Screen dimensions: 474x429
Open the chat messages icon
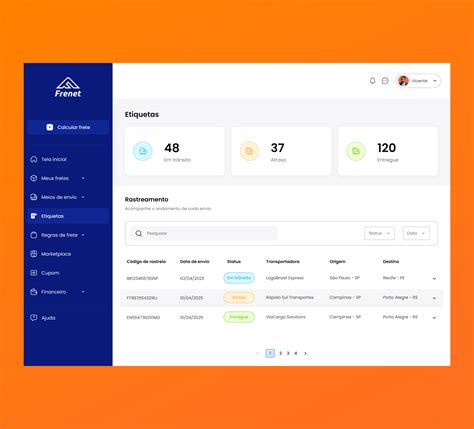pyautogui.click(x=385, y=81)
